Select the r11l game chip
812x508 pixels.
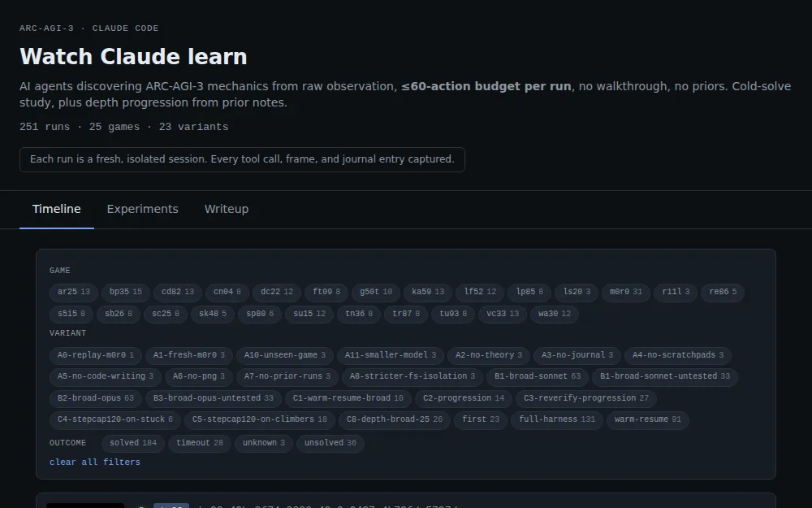tap(676, 293)
